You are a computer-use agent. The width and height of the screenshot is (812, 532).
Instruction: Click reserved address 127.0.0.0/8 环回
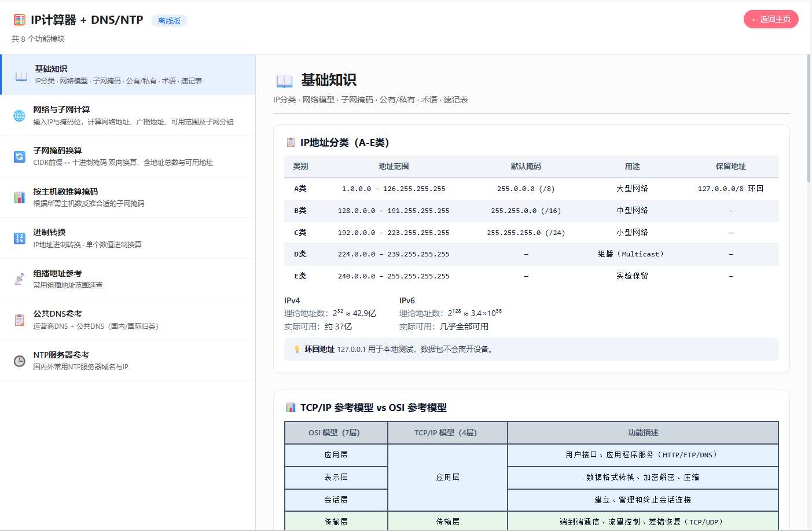tap(730, 189)
